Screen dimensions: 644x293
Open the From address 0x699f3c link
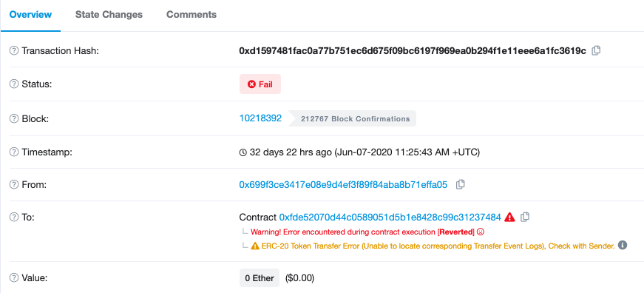coord(343,184)
